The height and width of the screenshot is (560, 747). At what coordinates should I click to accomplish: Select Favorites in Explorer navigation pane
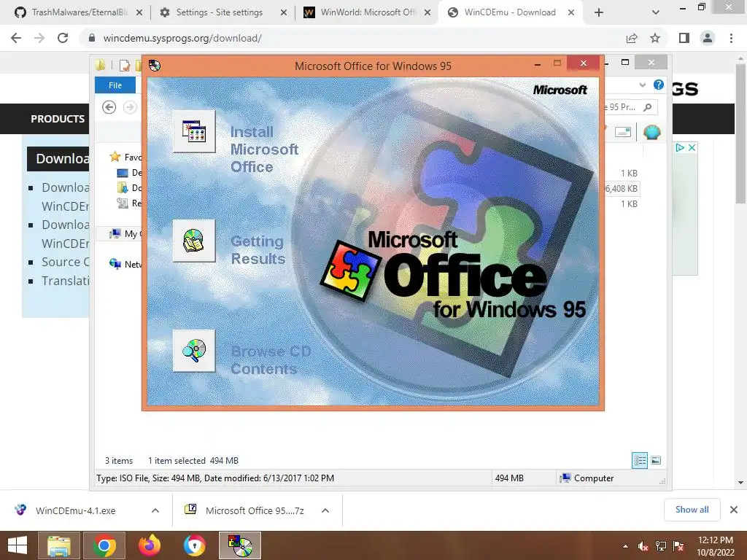pyautogui.click(x=125, y=157)
